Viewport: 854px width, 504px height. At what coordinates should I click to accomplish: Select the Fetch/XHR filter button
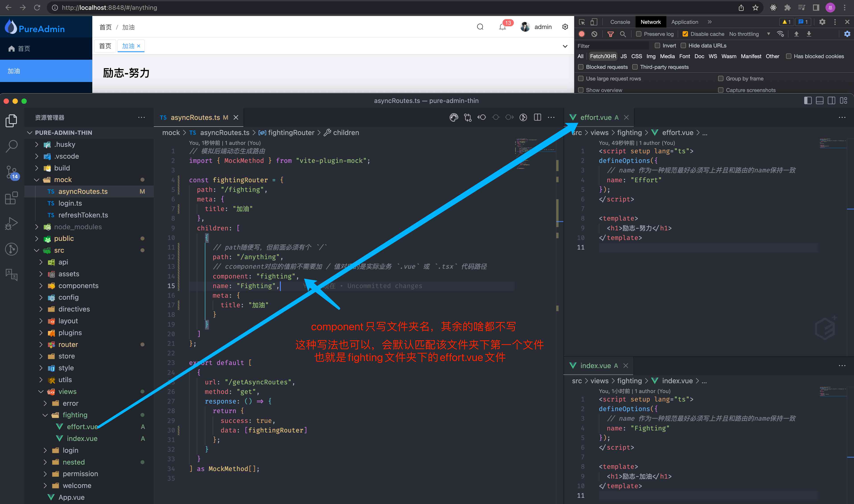pos(603,56)
